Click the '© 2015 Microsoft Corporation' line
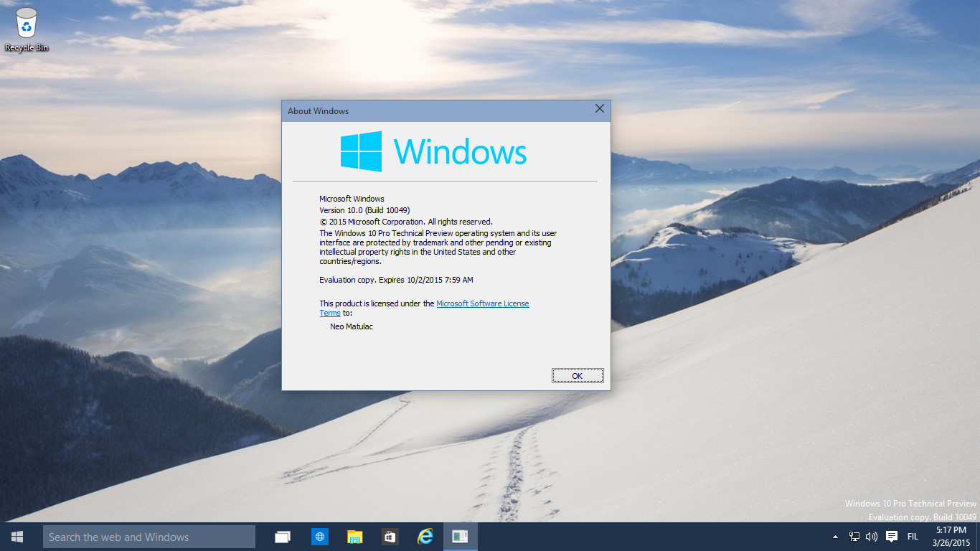Screen dimensions: 980x551 406,222
